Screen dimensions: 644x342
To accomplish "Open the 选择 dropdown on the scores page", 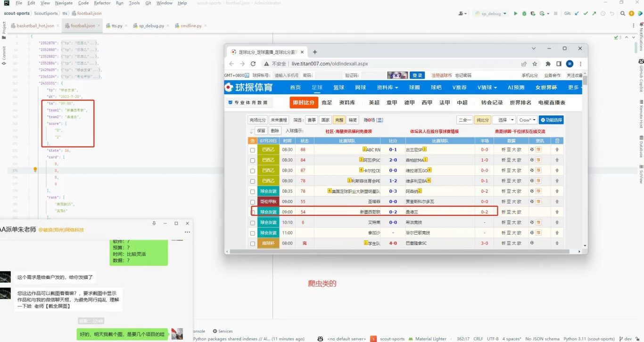I will point(504,120).
